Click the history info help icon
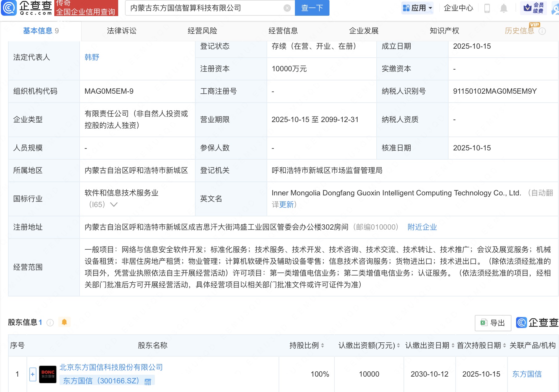 542,31
